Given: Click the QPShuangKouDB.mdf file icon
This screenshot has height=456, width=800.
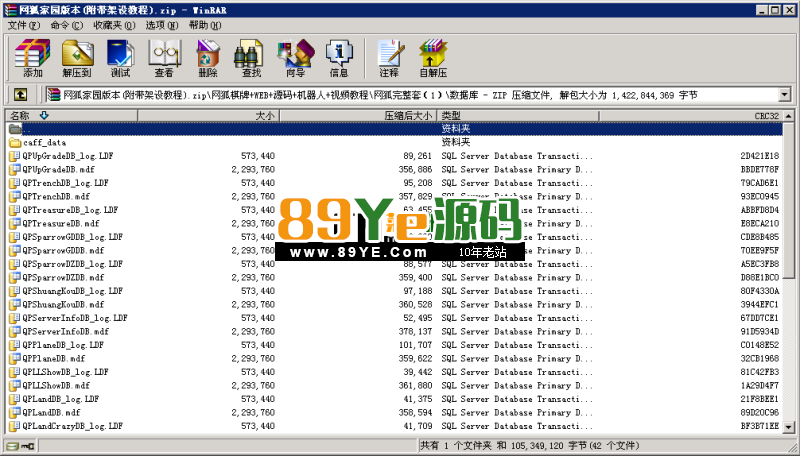Looking at the screenshot, I should click(x=15, y=305).
